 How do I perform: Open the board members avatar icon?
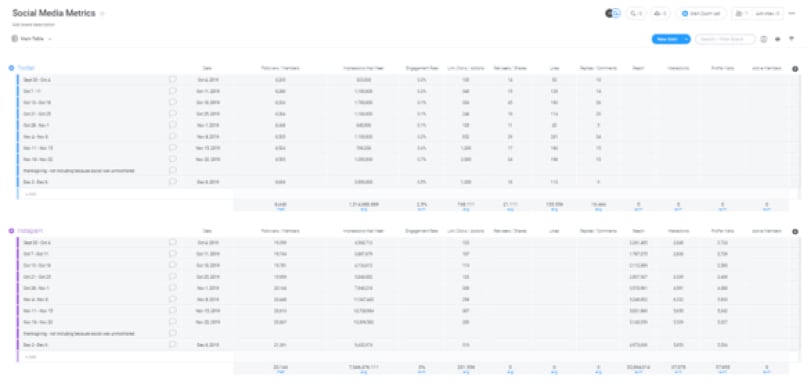[x=613, y=14]
